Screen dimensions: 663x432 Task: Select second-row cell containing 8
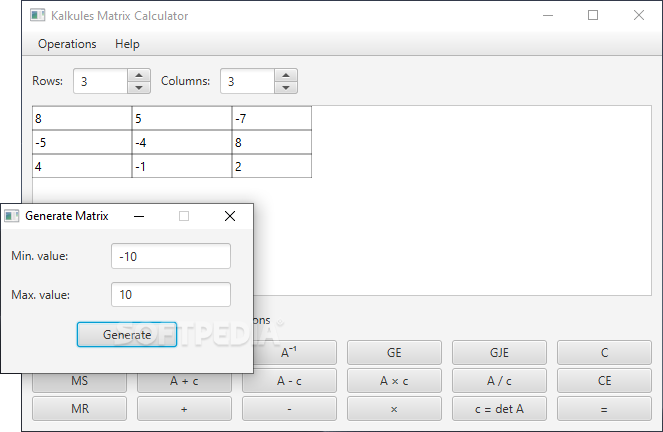(272, 142)
